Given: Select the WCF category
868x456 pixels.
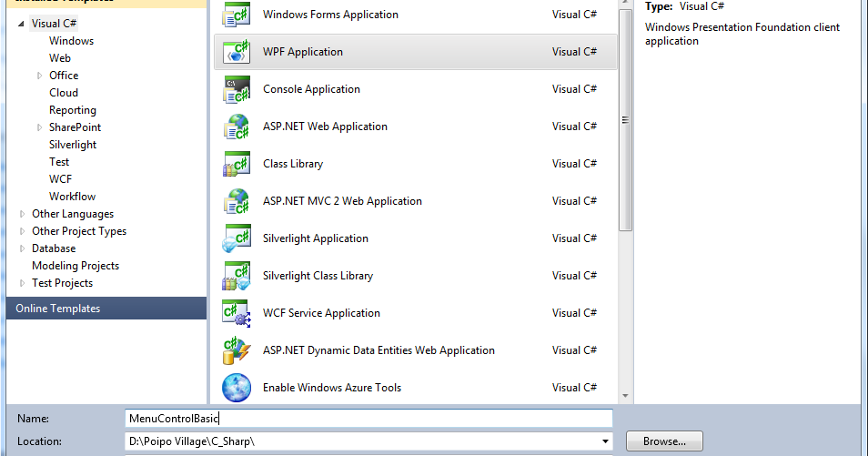Looking at the screenshot, I should (60, 179).
